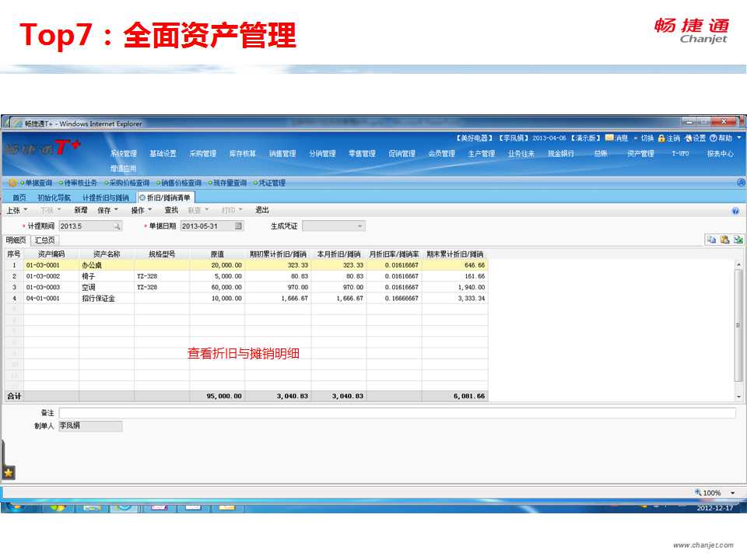Click the Excel export icon above the grid
The height and width of the screenshot is (560, 747).
coord(738,240)
